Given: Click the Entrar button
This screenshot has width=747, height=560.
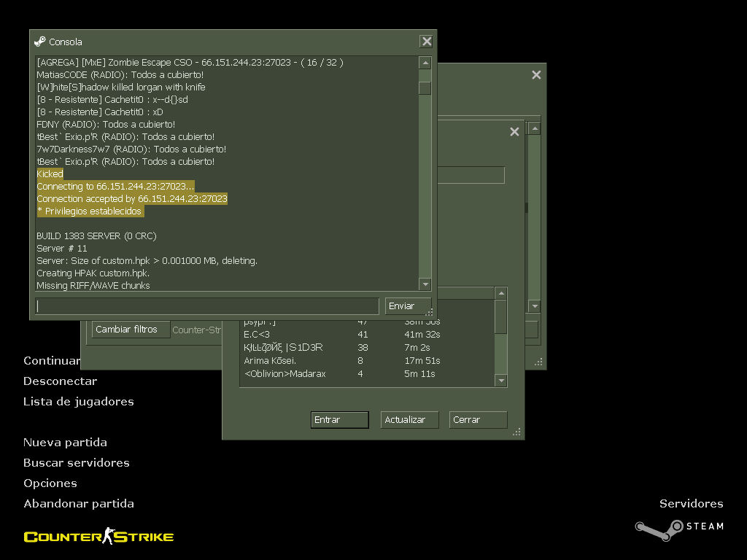Looking at the screenshot, I should 340,420.
